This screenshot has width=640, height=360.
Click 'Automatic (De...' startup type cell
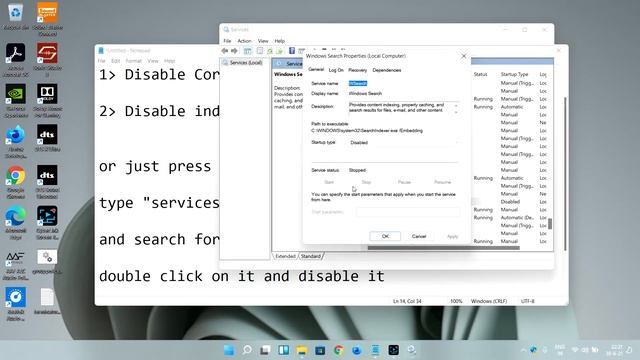517,218
